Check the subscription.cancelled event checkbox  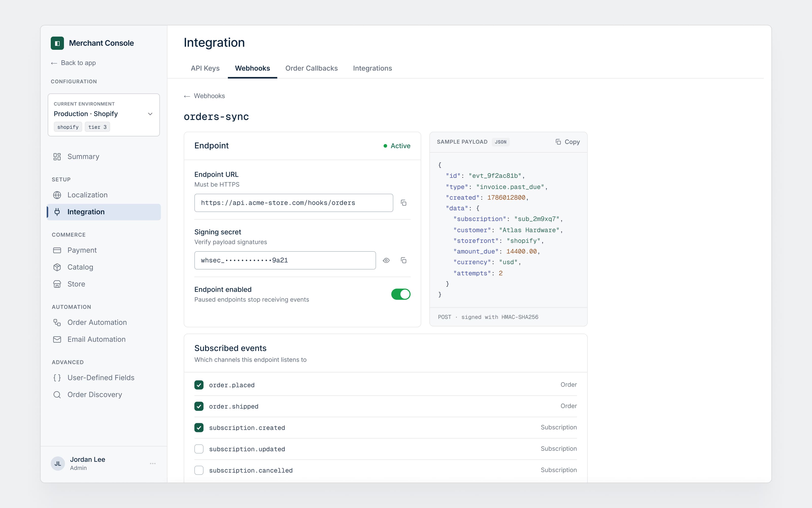click(x=199, y=470)
